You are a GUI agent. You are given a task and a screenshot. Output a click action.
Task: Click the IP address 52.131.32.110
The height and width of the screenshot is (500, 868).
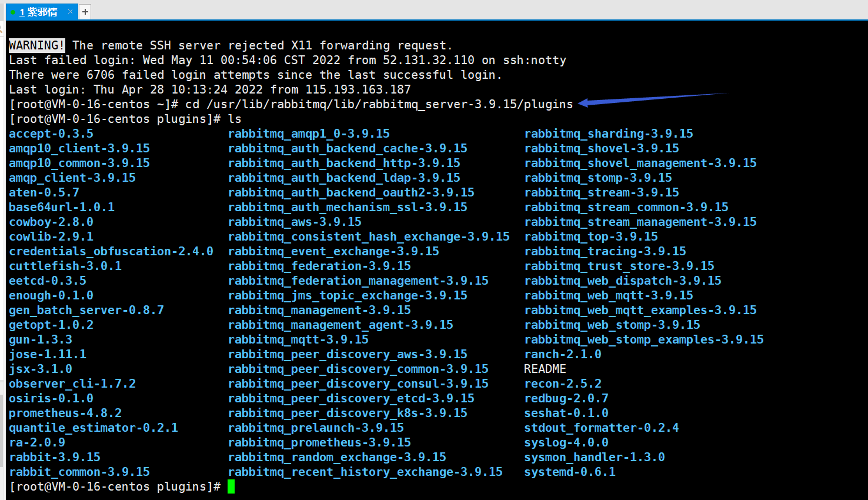click(429, 60)
